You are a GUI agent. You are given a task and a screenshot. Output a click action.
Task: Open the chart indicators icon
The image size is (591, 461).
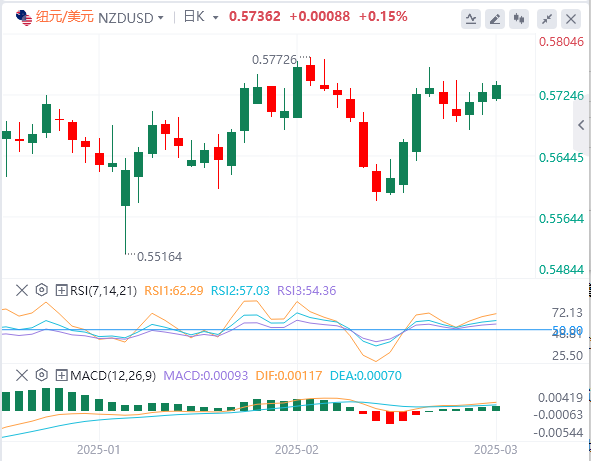[471, 19]
